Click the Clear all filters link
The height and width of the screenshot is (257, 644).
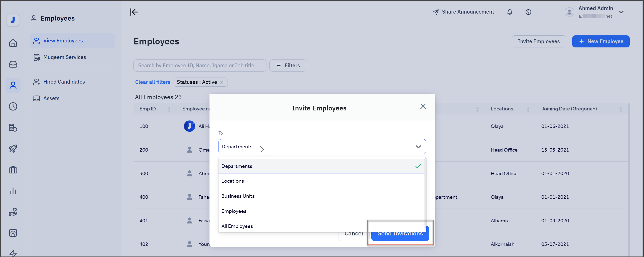click(x=153, y=82)
